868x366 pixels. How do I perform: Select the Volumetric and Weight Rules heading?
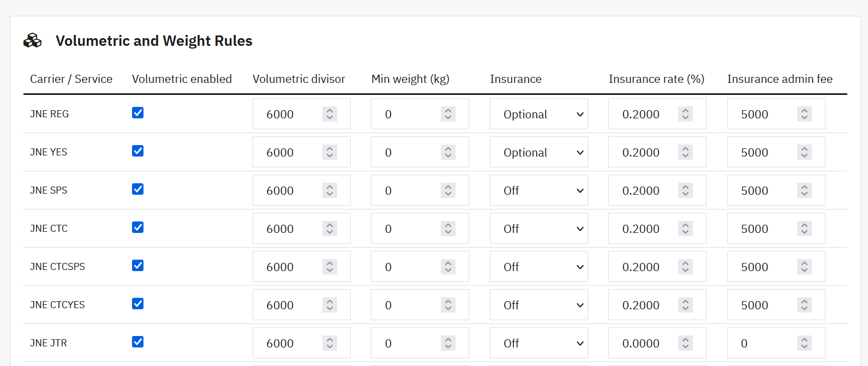[154, 41]
